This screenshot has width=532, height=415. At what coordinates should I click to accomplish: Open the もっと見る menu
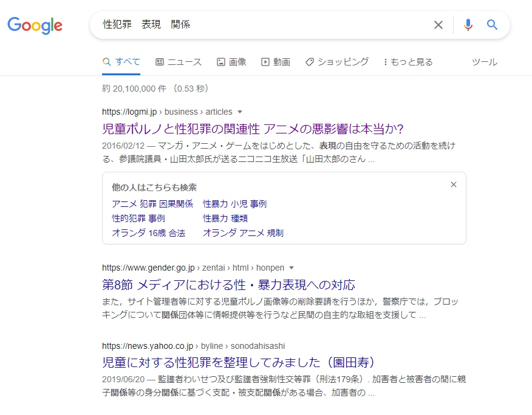408,62
